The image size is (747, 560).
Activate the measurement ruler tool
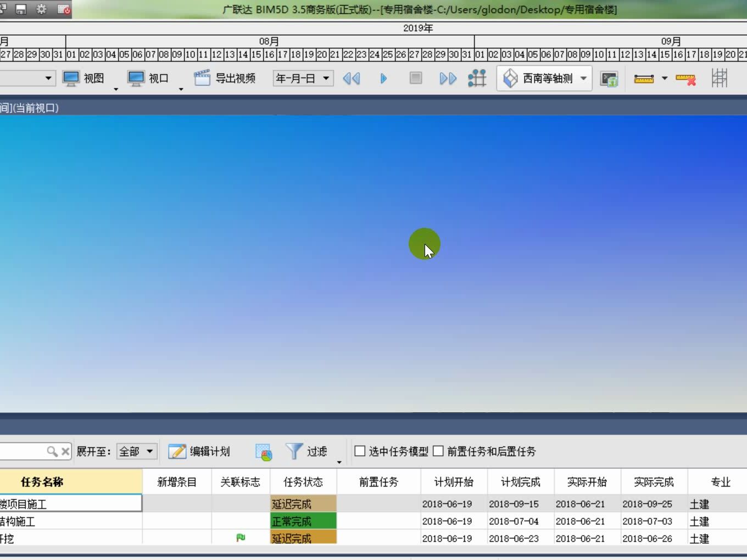click(x=644, y=79)
